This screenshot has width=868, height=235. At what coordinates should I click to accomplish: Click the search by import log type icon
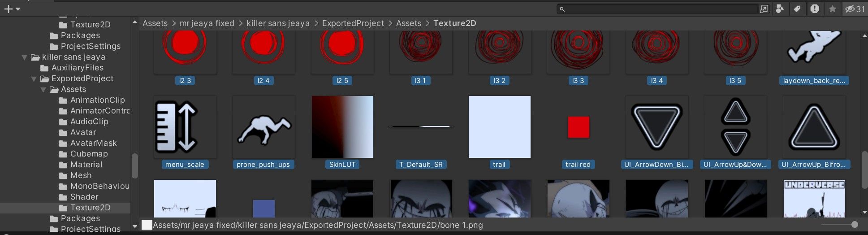click(x=815, y=9)
